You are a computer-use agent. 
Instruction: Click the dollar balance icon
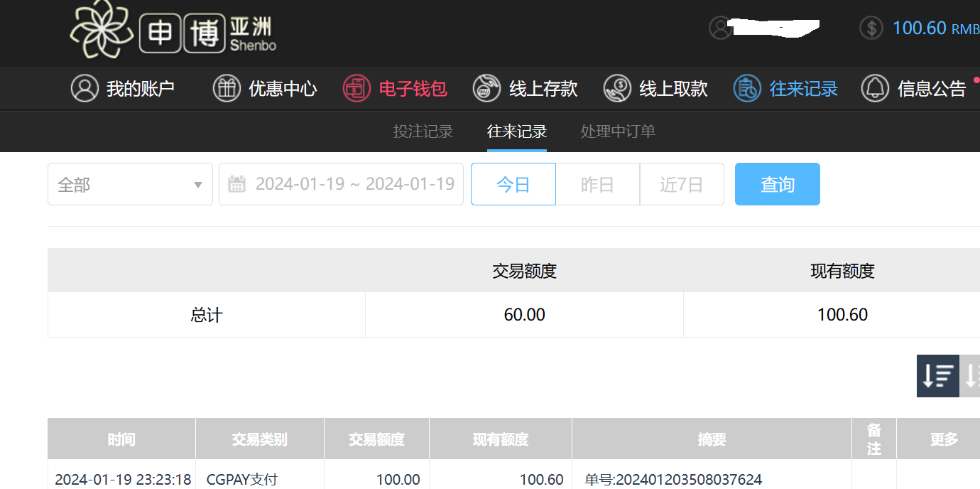[x=871, y=28]
